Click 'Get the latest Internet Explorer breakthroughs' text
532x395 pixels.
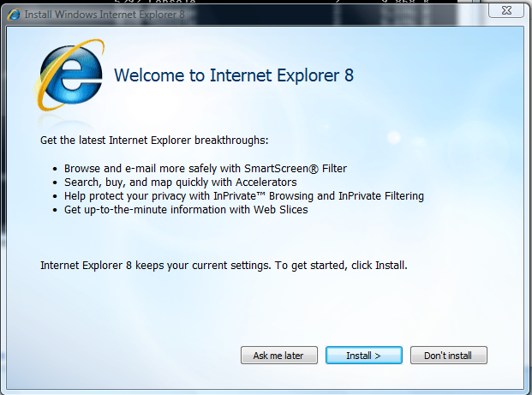pos(154,141)
